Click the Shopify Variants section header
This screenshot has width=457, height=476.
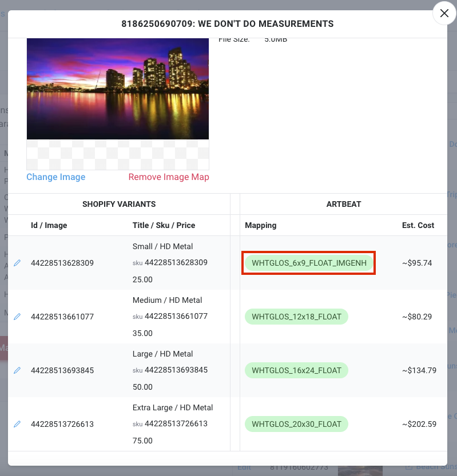tap(119, 205)
